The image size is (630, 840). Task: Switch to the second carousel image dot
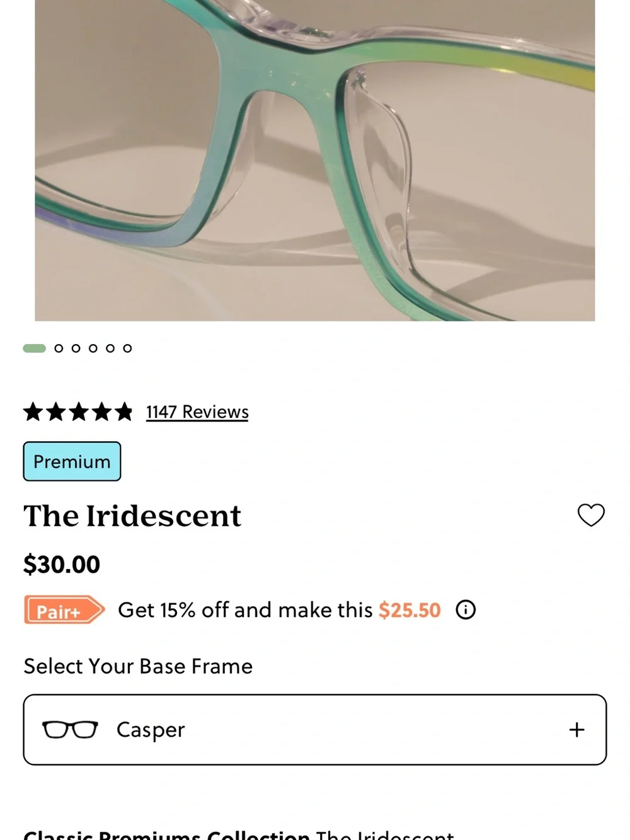coord(59,348)
